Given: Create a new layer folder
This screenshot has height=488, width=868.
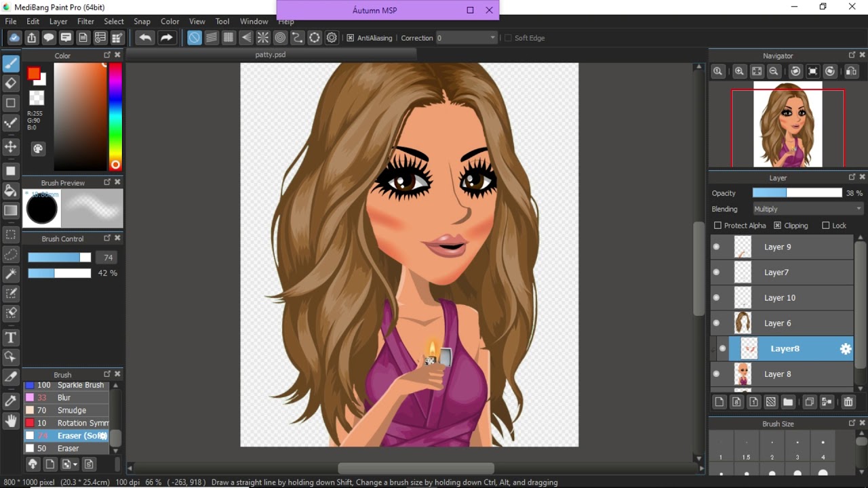Looking at the screenshot, I should 787,402.
